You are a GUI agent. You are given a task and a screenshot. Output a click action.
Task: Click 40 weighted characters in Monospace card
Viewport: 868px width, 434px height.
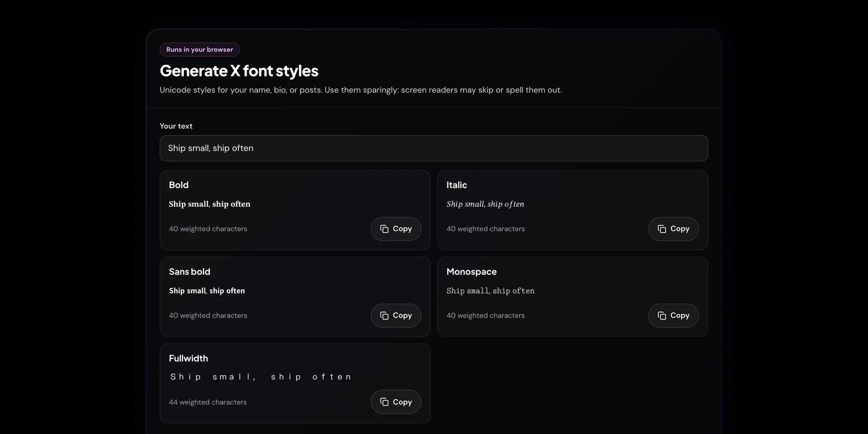(x=486, y=315)
